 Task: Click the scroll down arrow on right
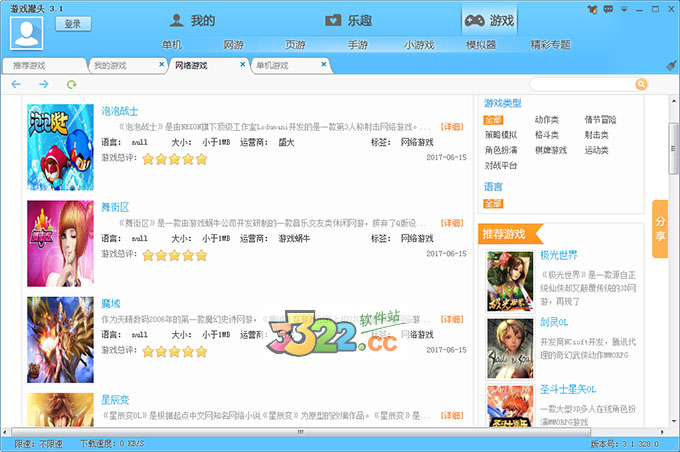(x=673, y=421)
